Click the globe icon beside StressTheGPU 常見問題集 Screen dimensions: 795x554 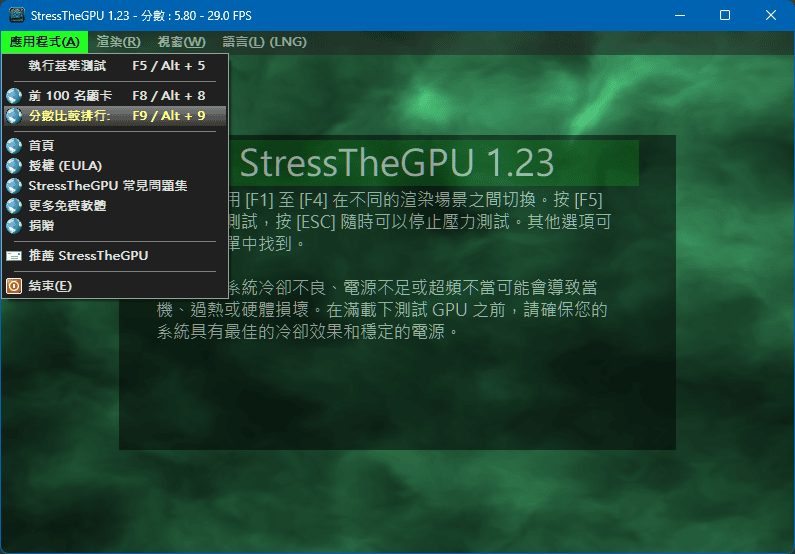point(13,186)
